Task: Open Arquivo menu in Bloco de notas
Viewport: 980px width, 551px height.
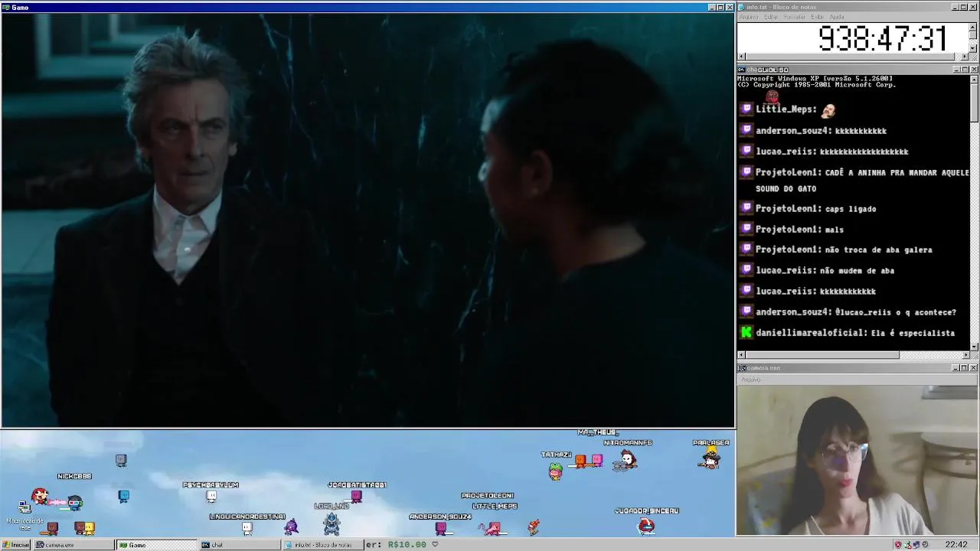Action: pyautogui.click(x=749, y=17)
